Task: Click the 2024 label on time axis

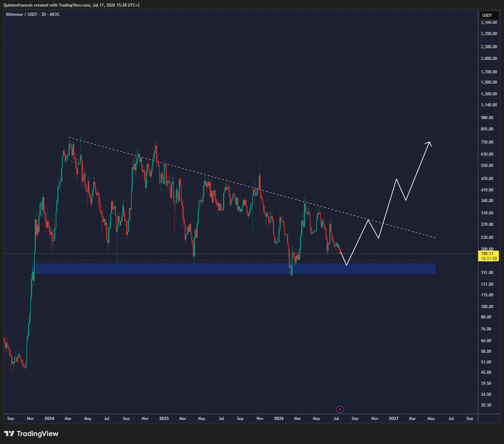Action: point(49,419)
